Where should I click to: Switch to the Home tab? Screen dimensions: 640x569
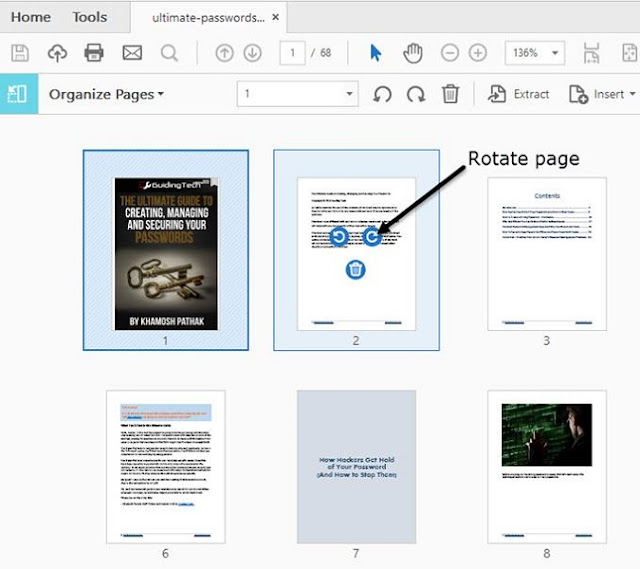[30, 17]
